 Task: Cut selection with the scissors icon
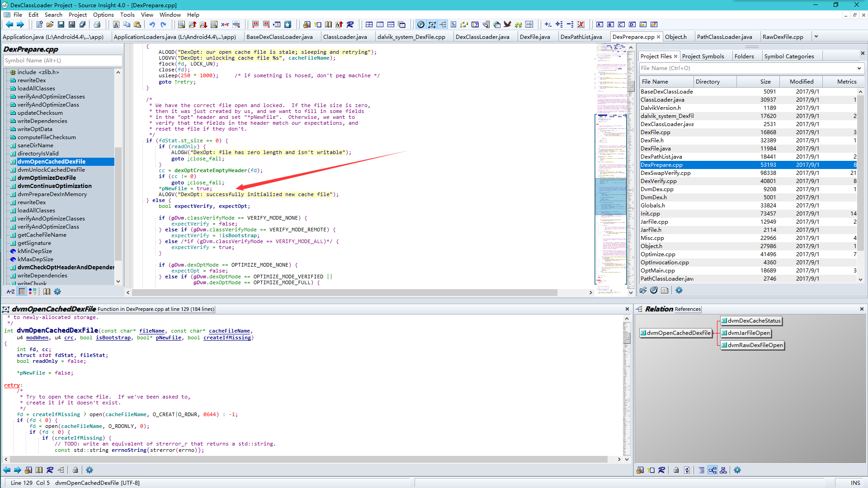116,24
